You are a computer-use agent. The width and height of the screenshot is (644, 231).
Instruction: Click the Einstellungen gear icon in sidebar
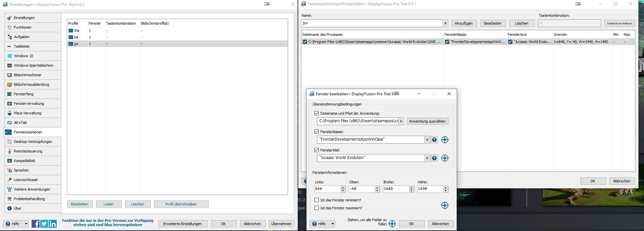[10, 18]
